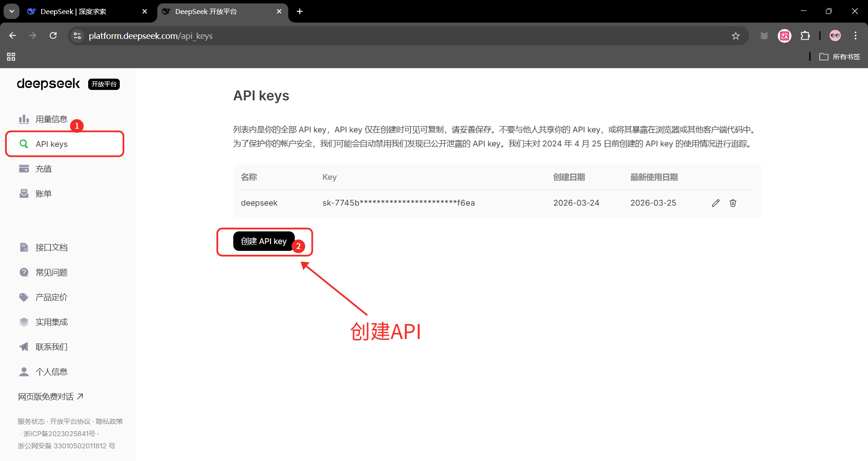Screen dimensions: 868x461
Task: Click the deepseek logo
Action: click(x=48, y=84)
